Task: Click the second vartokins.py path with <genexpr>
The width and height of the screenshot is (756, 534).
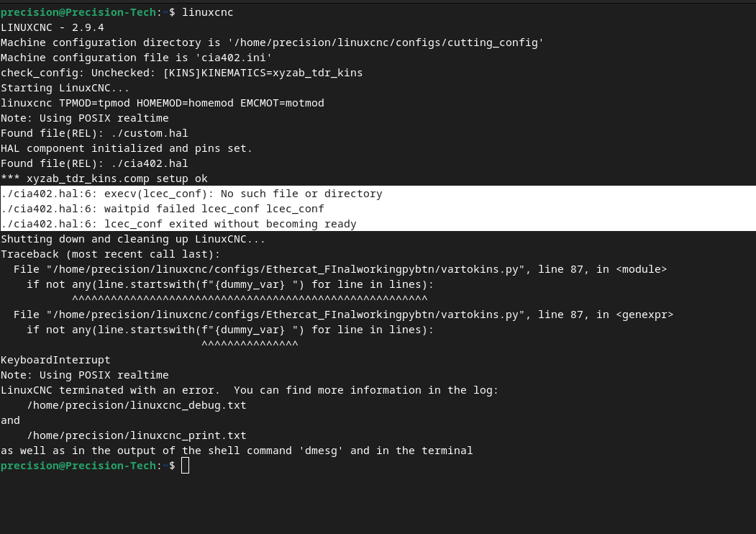Action: [x=286, y=314]
